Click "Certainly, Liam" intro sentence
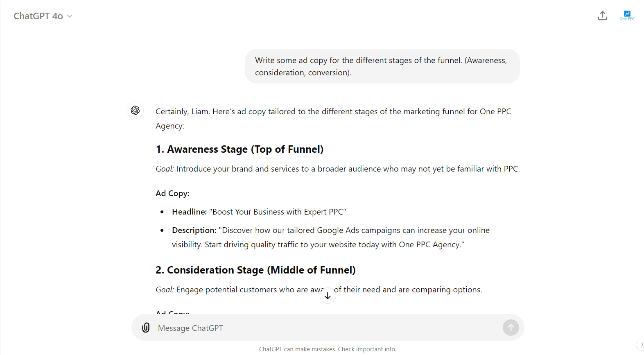Screen dimensions: 644x355 click(x=333, y=119)
